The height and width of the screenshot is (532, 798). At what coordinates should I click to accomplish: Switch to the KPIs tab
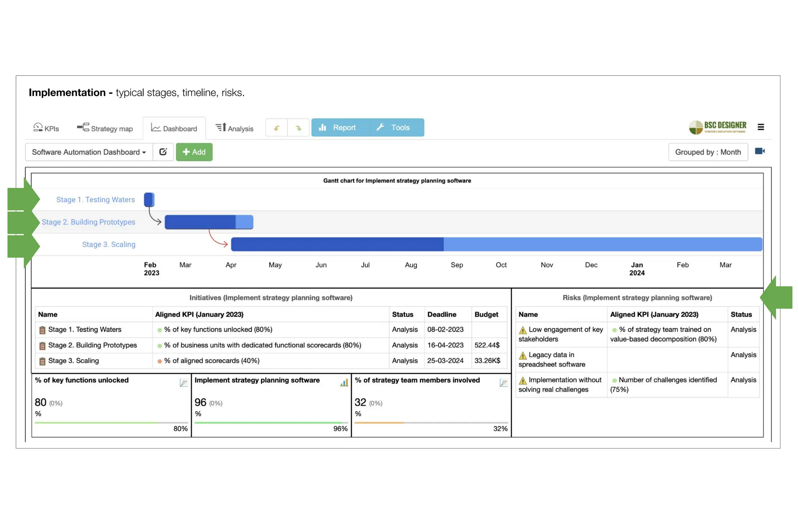click(46, 128)
